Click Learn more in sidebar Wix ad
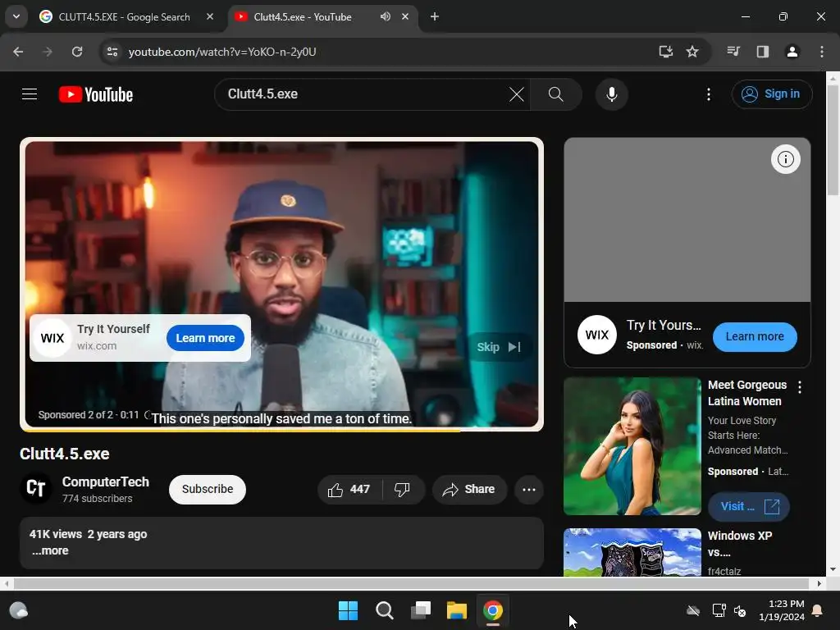Screen dimensions: 840x630 755,337
